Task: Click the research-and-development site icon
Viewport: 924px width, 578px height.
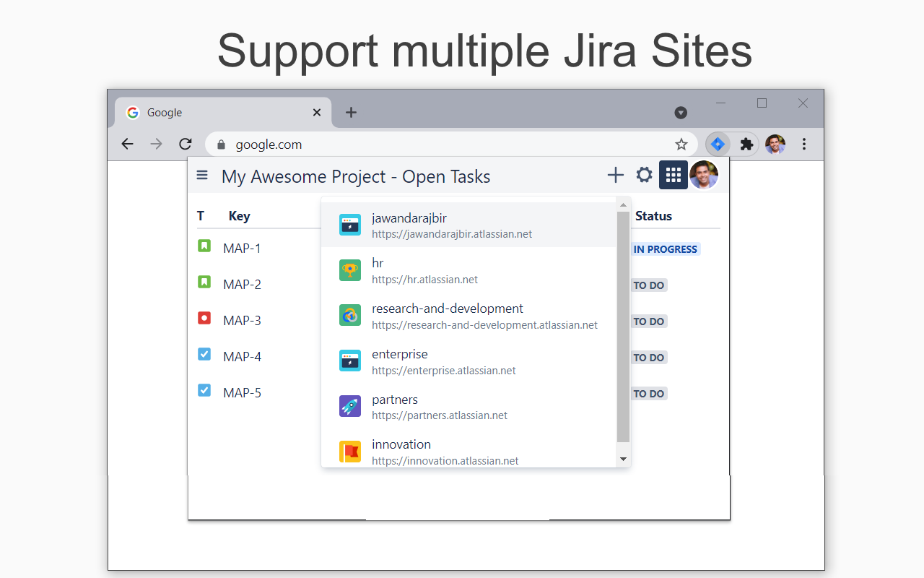Action: pos(350,315)
